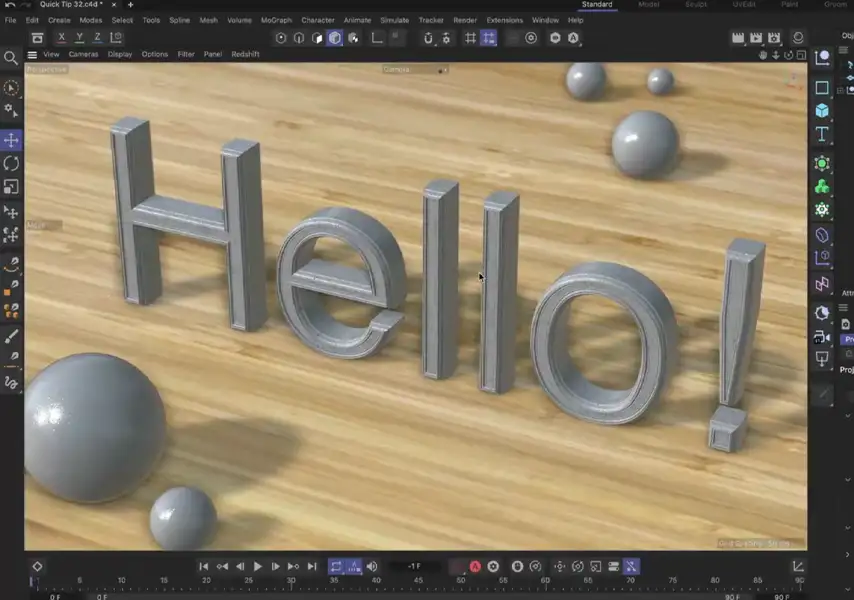This screenshot has width=854, height=600.
Task: Select the Move tool in the left toolbar
Action: click(x=10, y=140)
